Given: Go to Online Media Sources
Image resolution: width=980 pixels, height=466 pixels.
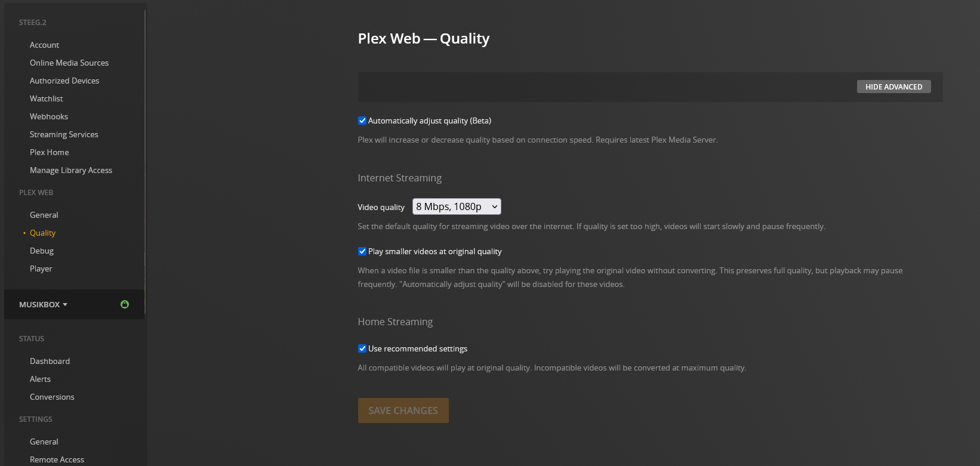Looking at the screenshot, I should tap(69, 63).
